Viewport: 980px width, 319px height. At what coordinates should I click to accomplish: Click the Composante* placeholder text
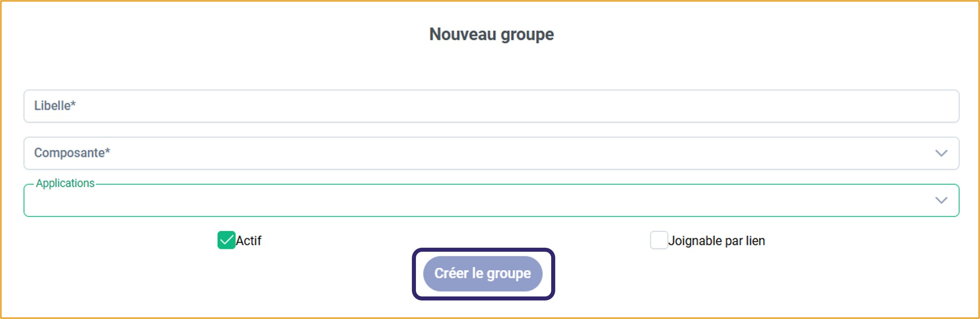click(72, 153)
